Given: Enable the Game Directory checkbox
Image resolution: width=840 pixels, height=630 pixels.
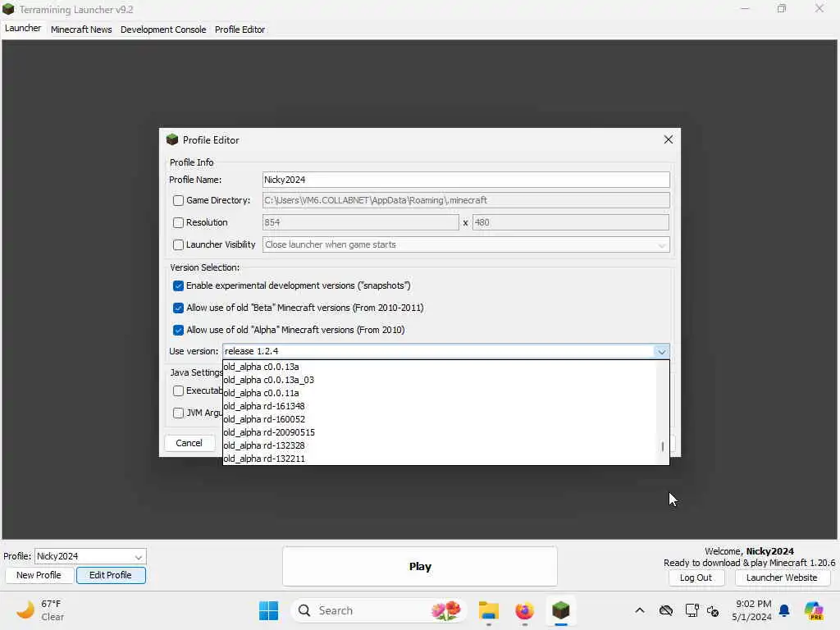Looking at the screenshot, I should (x=178, y=200).
